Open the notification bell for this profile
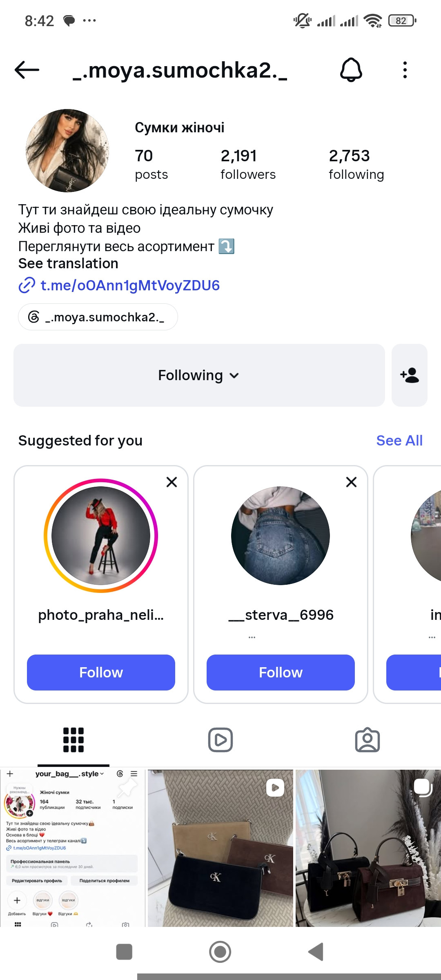The height and width of the screenshot is (980, 441). [x=351, y=70]
